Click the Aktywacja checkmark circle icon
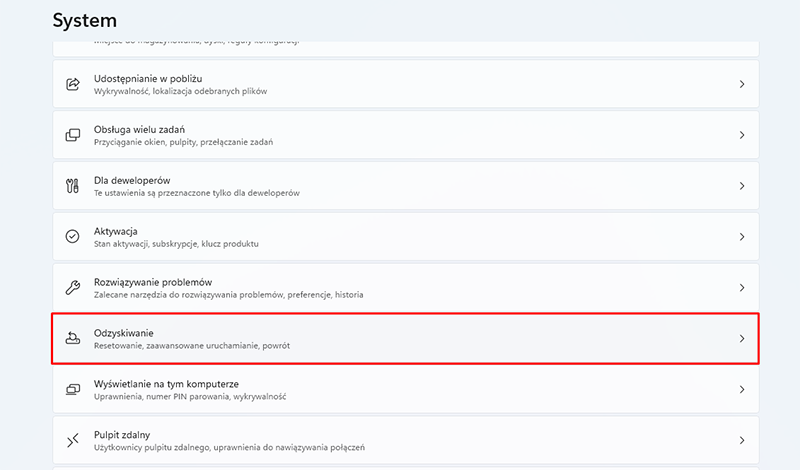The width and height of the screenshot is (800, 470). click(72, 237)
